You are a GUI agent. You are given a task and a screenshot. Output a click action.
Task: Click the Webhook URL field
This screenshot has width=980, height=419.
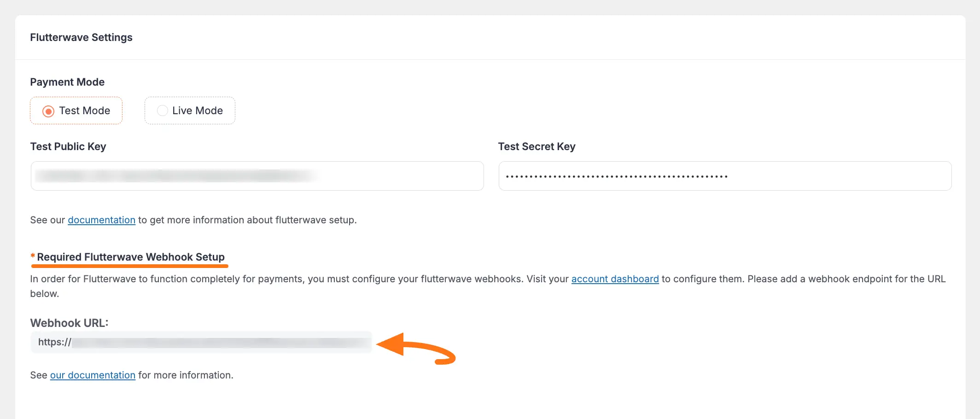click(x=201, y=342)
